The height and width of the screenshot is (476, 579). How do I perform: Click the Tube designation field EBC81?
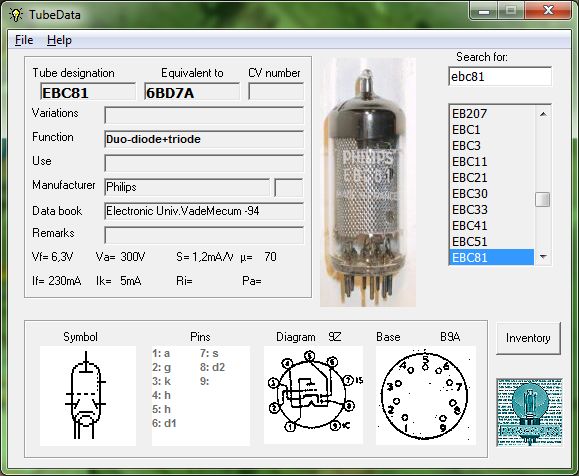click(88, 92)
